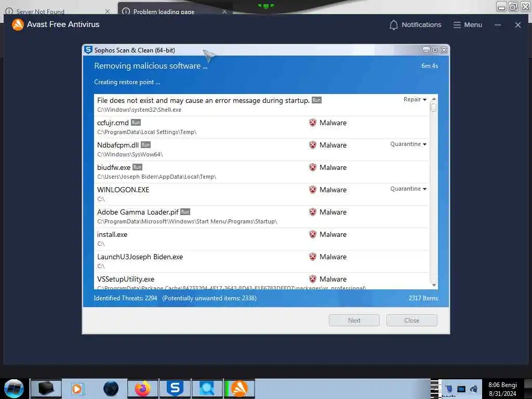The image size is (532, 399).
Task: Open Firefox from the taskbar
Action: pyautogui.click(x=143, y=389)
